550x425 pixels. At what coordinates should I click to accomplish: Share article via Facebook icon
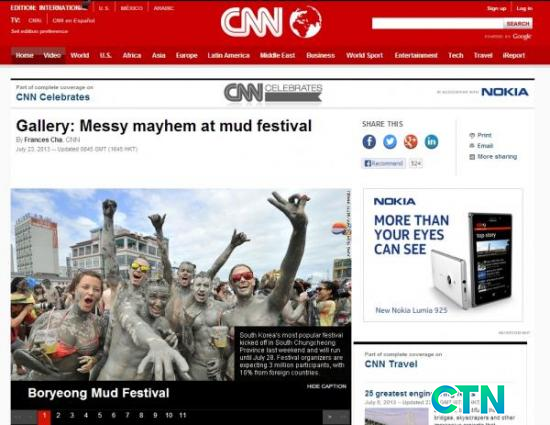tap(369, 142)
